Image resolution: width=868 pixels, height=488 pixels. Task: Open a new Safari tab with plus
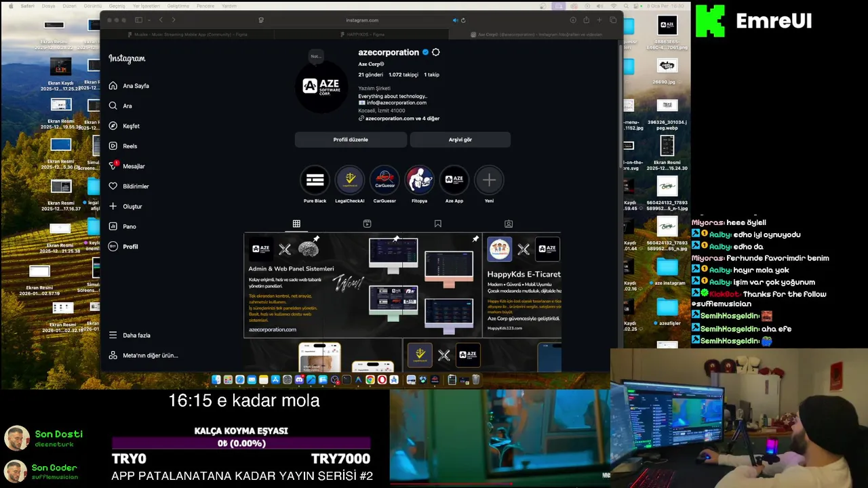click(599, 20)
